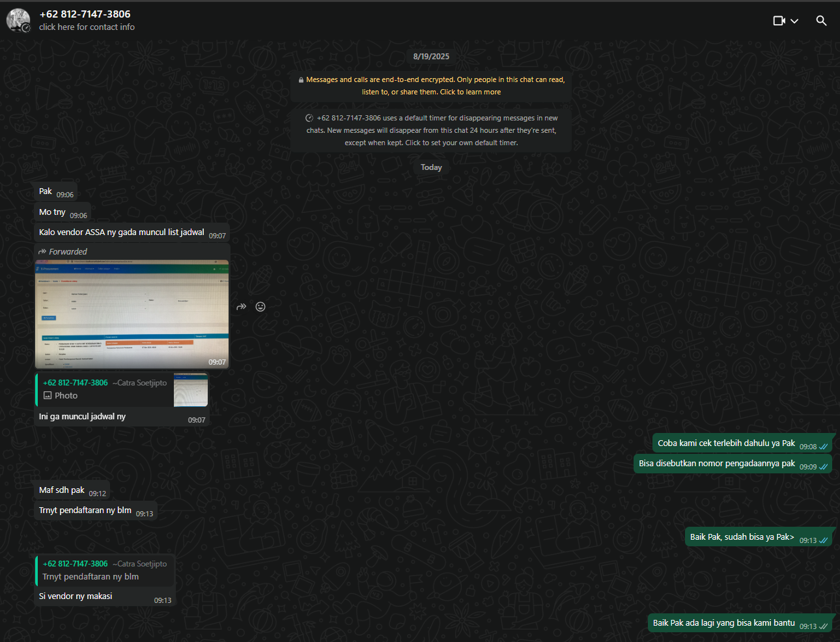
Task: Click "click here for contact info" subtitle
Action: (x=87, y=27)
